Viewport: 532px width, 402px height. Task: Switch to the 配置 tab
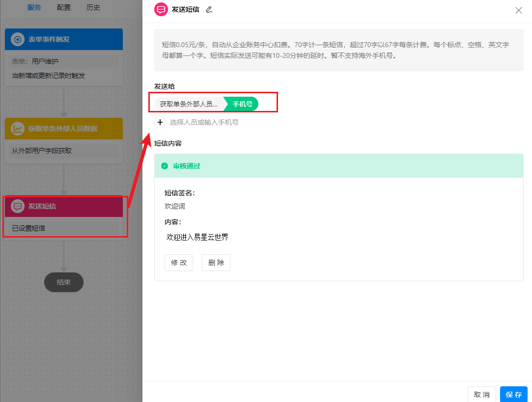point(64,7)
